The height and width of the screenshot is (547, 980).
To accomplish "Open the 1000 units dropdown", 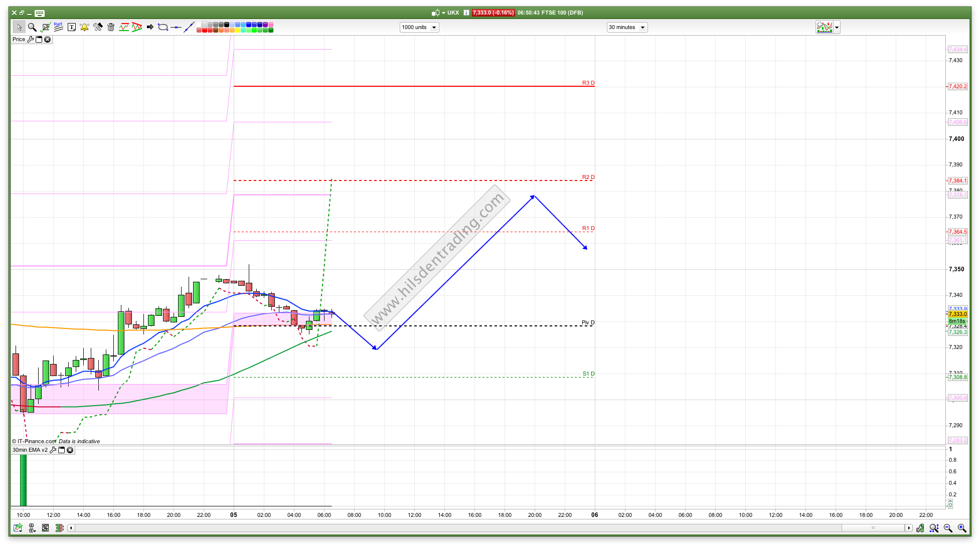I will [x=419, y=27].
